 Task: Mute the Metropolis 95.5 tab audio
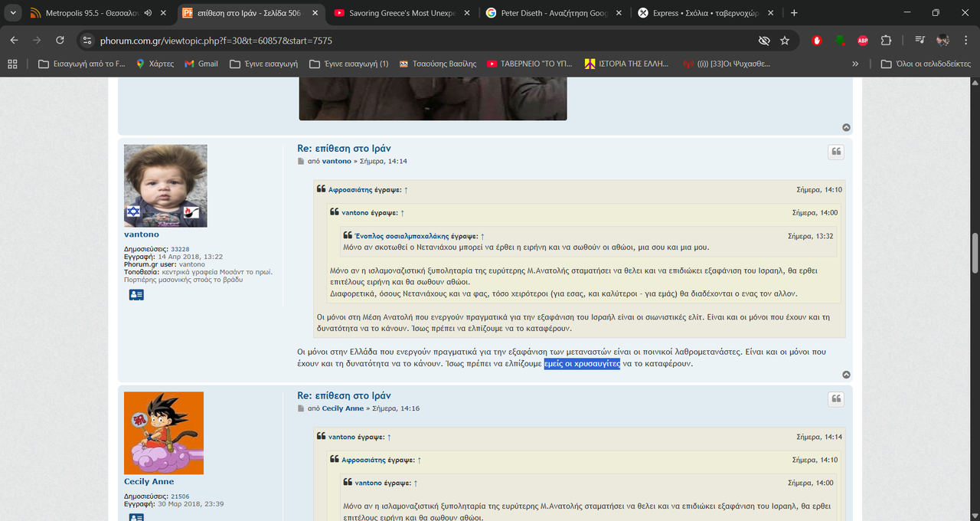[x=148, y=13]
